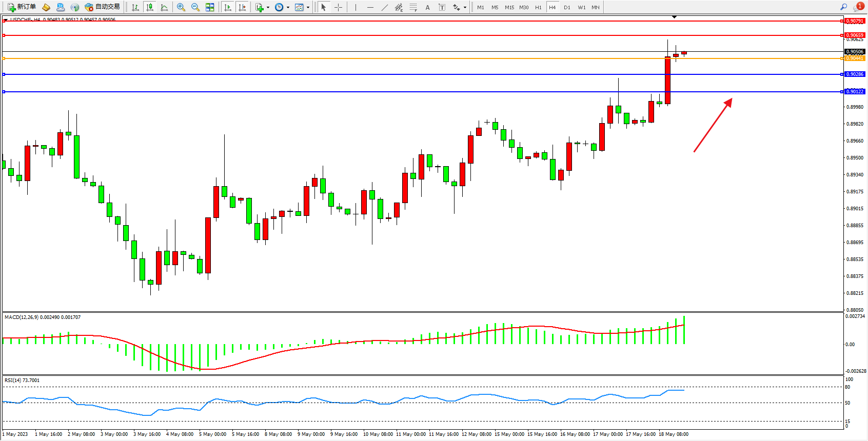This screenshot has width=868, height=441.
Task: Switch to the M15 timeframe
Action: (x=509, y=7)
